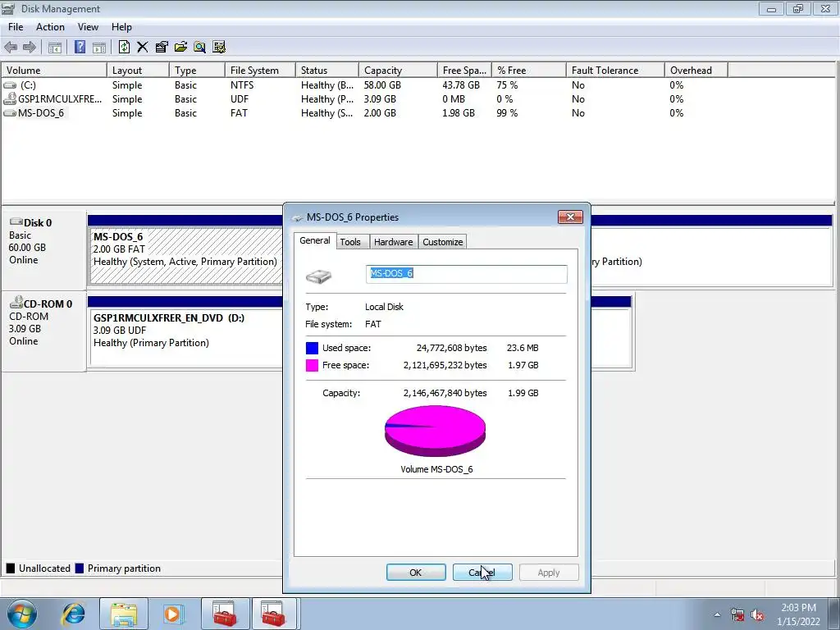Switch to the Hardware tab
The width and height of the screenshot is (840, 630).
pos(393,242)
